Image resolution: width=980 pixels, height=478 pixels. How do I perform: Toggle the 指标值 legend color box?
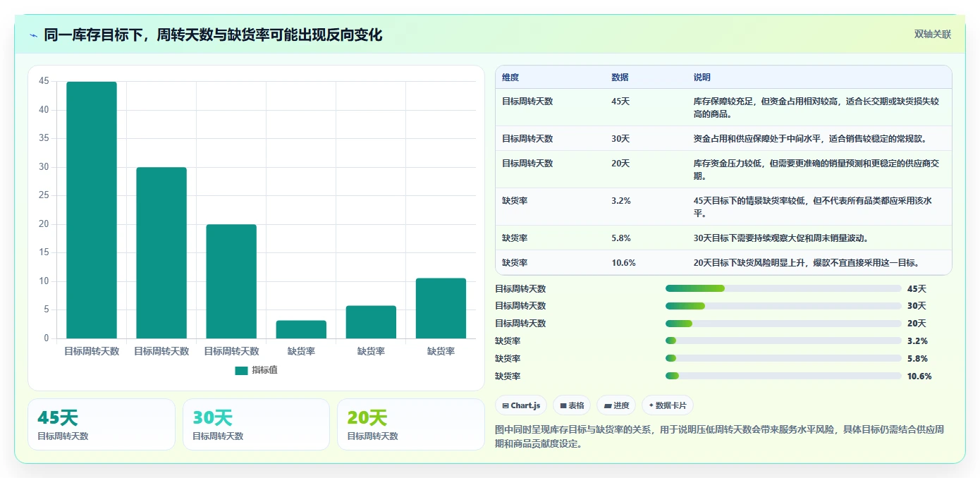click(241, 370)
